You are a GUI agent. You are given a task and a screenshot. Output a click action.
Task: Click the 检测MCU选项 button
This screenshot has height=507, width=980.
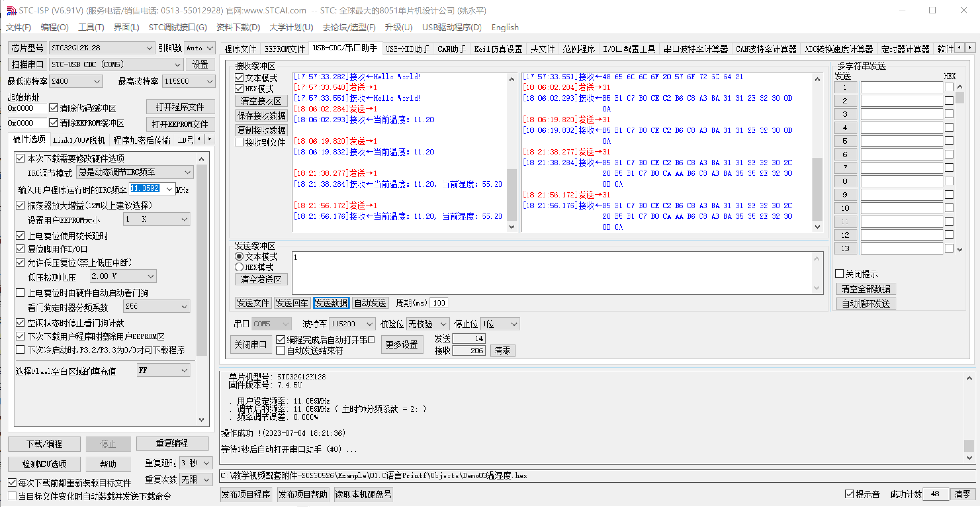coord(45,464)
